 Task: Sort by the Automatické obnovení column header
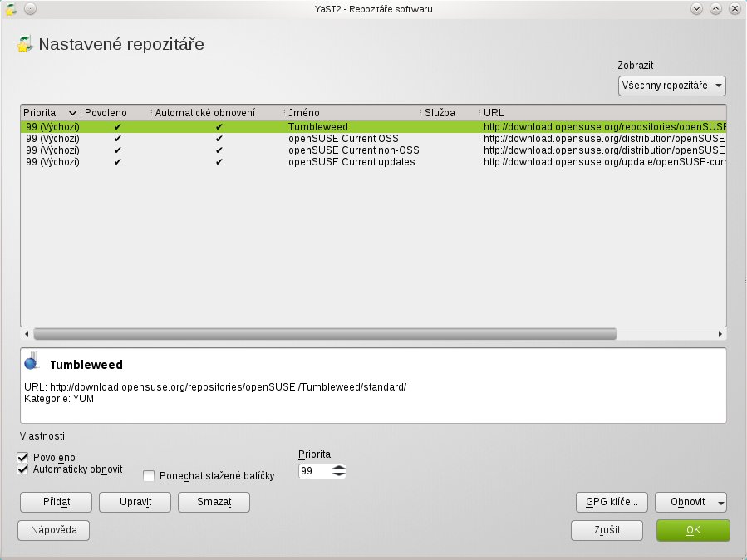coord(217,113)
